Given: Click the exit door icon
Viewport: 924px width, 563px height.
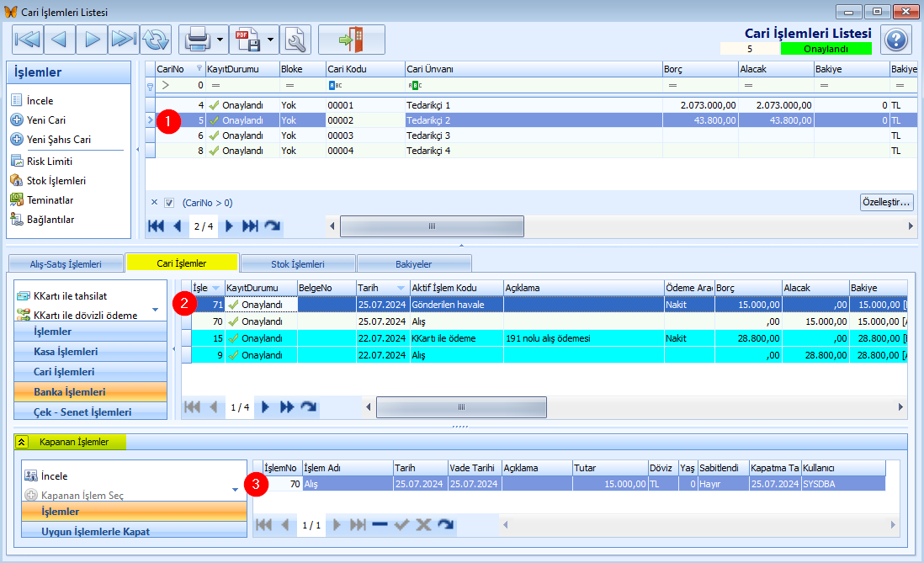Looking at the screenshot, I should pos(352,40).
